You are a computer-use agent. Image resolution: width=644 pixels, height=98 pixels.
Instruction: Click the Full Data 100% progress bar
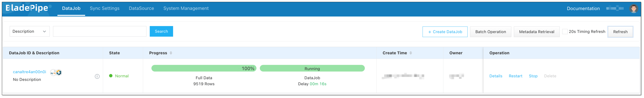point(204,68)
